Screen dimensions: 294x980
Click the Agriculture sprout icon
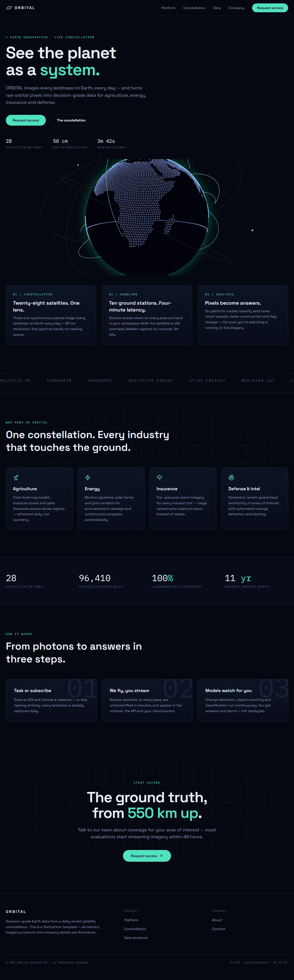coord(16,478)
